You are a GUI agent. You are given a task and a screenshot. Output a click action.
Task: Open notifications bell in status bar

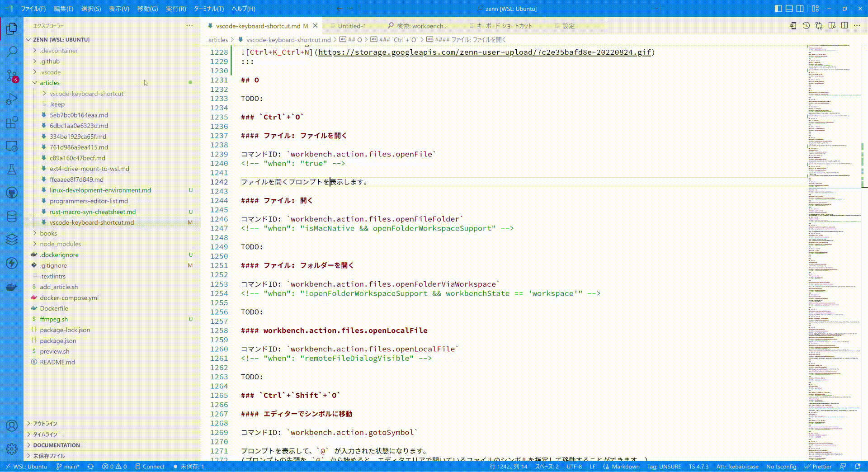[x=858, y=467]
